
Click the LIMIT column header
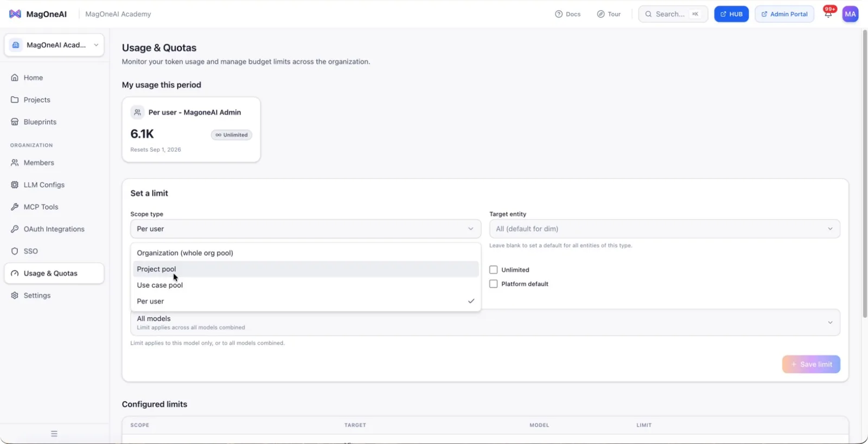click(644, 425)
